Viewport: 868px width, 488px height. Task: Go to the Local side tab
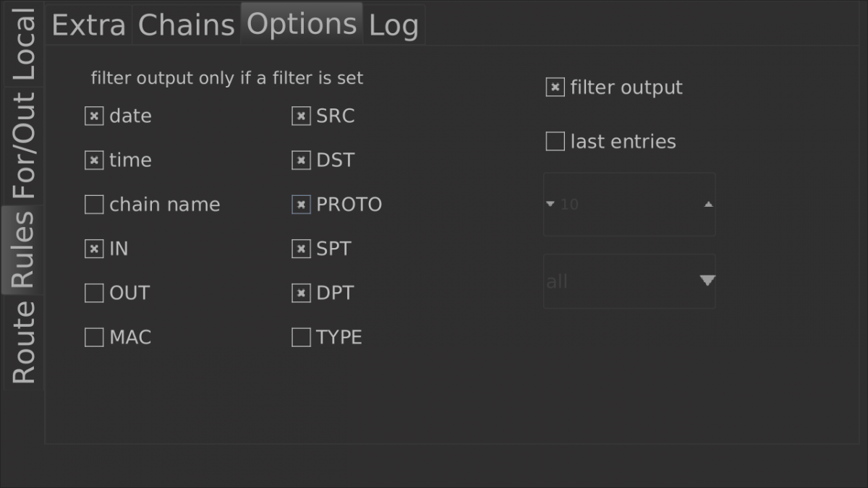tap(23, 45)
